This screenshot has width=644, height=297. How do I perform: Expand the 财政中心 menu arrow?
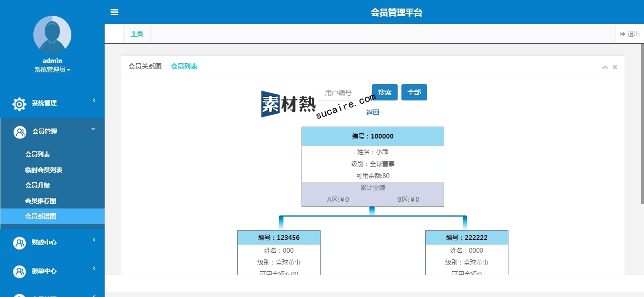(94, 239)
